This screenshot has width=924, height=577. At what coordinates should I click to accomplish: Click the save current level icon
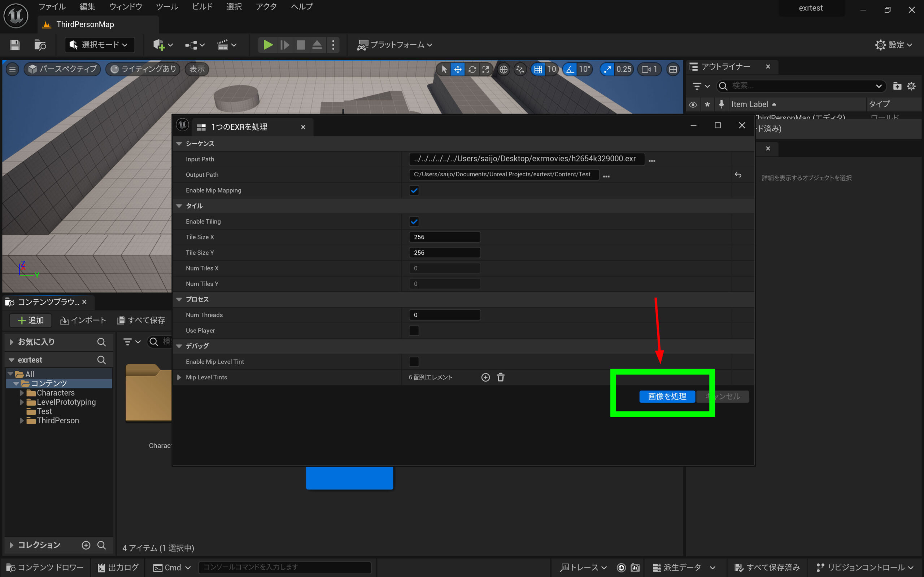tap(15, 45)
